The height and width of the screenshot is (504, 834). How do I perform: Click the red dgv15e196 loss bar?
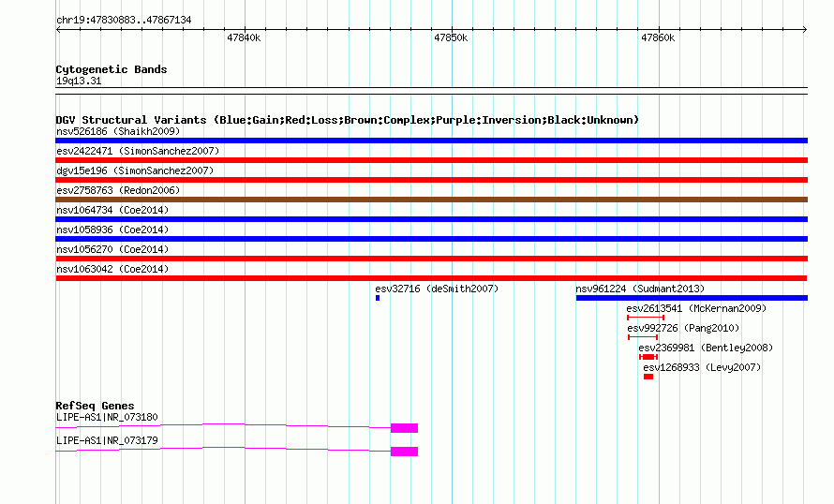point(431,180)
